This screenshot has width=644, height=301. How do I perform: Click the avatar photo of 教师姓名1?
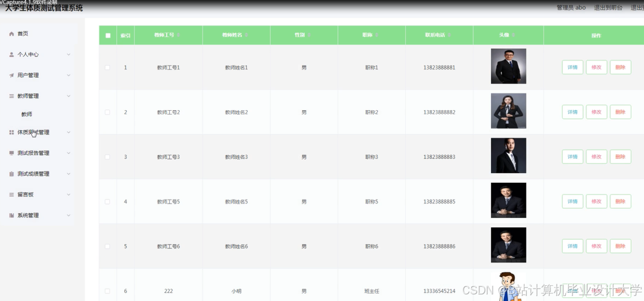(x=508, y=66)
